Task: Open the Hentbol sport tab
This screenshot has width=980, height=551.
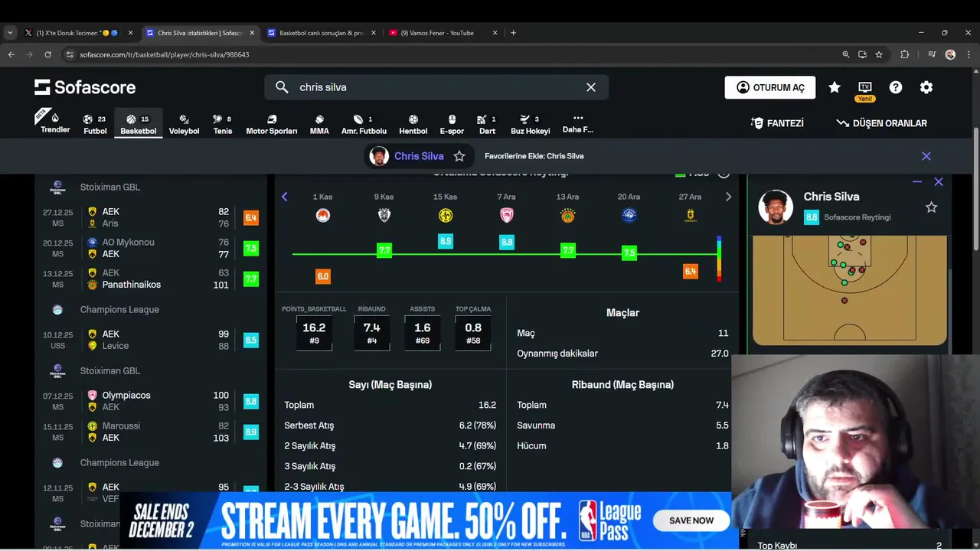Action: coord(413,124)
